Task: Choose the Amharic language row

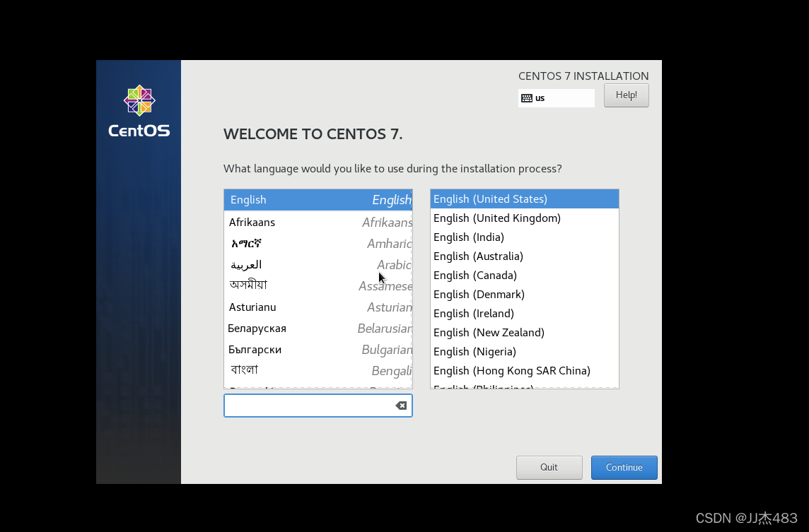Action: [x=318, y=243]
